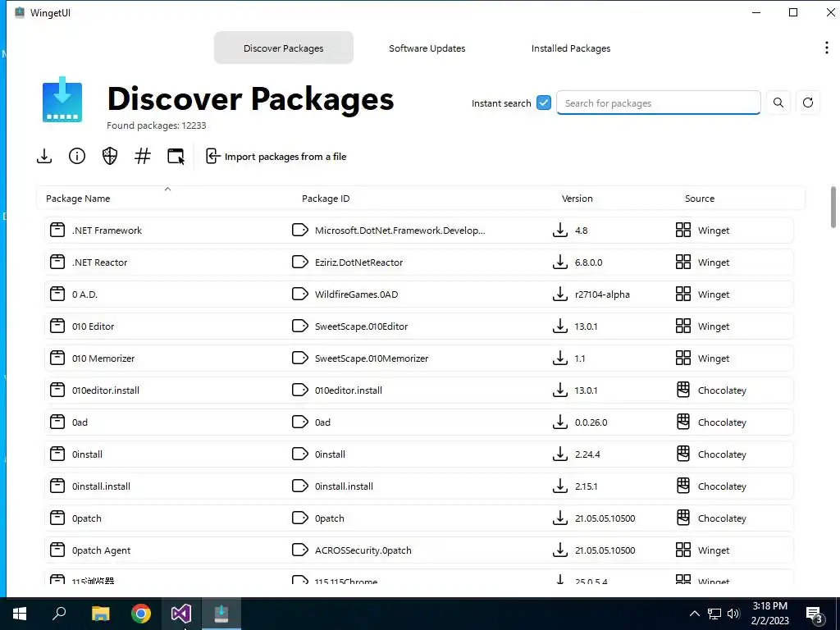Switch to the Discover Packages tab
840x630 pixels.
283,48
